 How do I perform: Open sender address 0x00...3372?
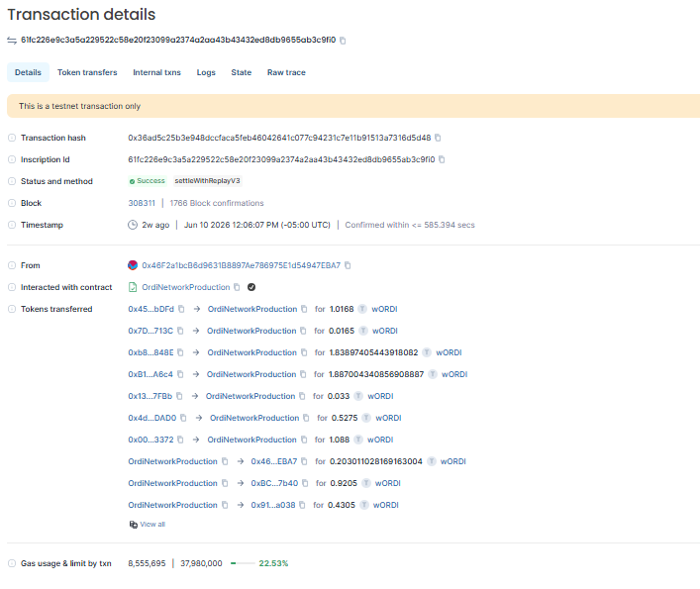pos(150,440)
